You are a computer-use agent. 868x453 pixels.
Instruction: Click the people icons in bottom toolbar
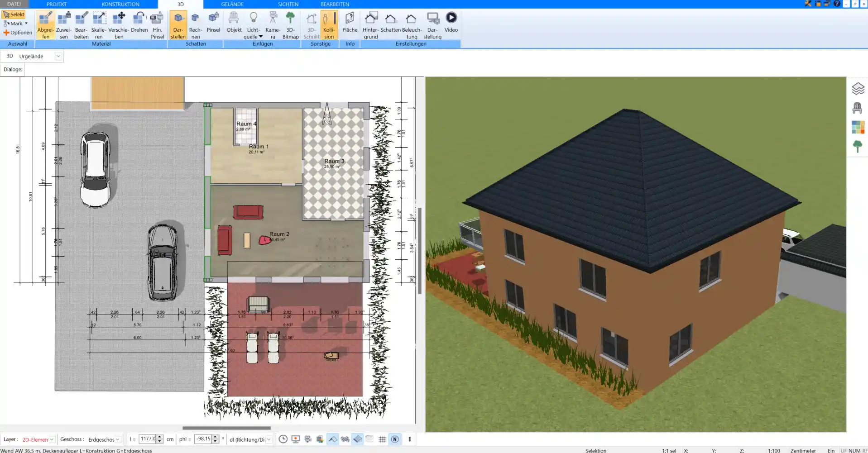click(308, 439)
